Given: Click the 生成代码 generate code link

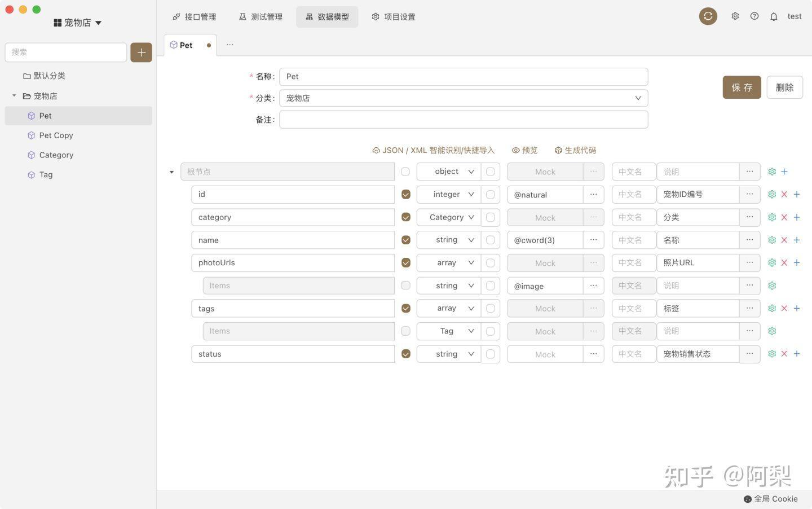Looking at the screenshot, I should point(575,150).
